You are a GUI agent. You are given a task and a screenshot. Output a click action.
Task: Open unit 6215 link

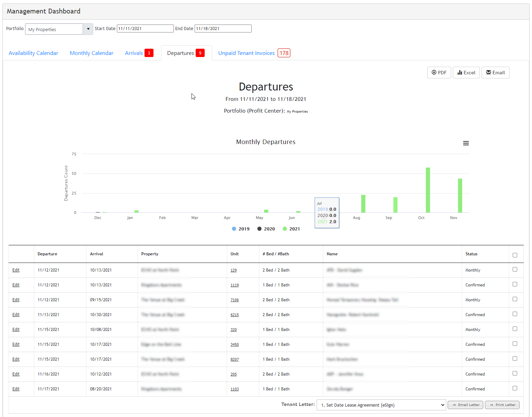coord(235,315)
